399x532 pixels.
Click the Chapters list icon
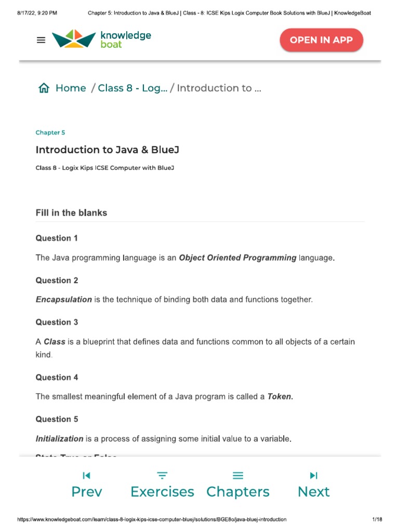(238, 475)
